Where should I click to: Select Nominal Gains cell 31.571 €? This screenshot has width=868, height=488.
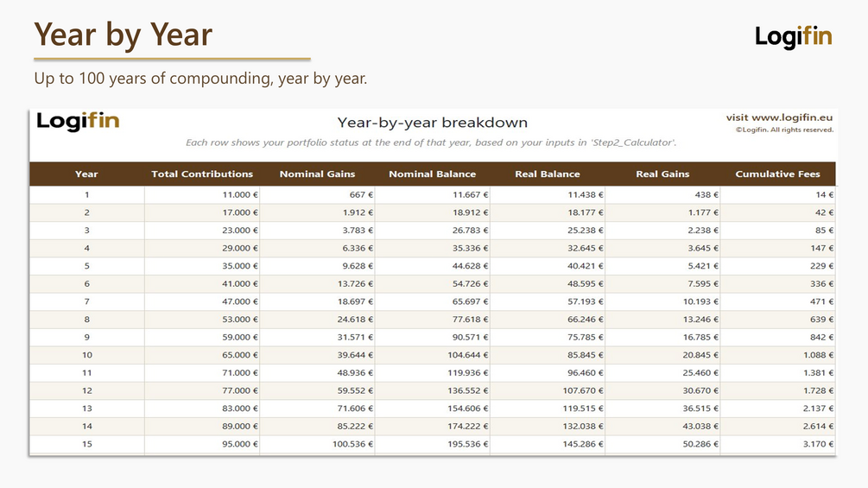pyautogui.click(x=317, y=337)
